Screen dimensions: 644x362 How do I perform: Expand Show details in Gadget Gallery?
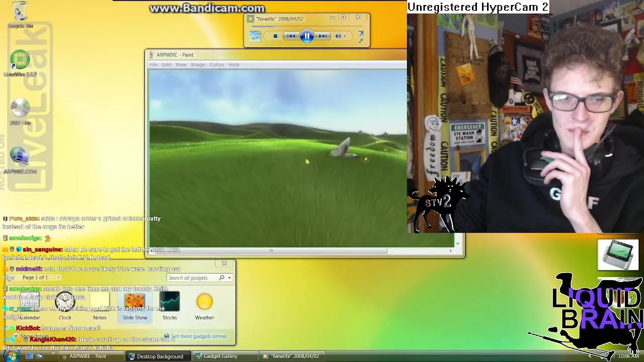(30, 336)
